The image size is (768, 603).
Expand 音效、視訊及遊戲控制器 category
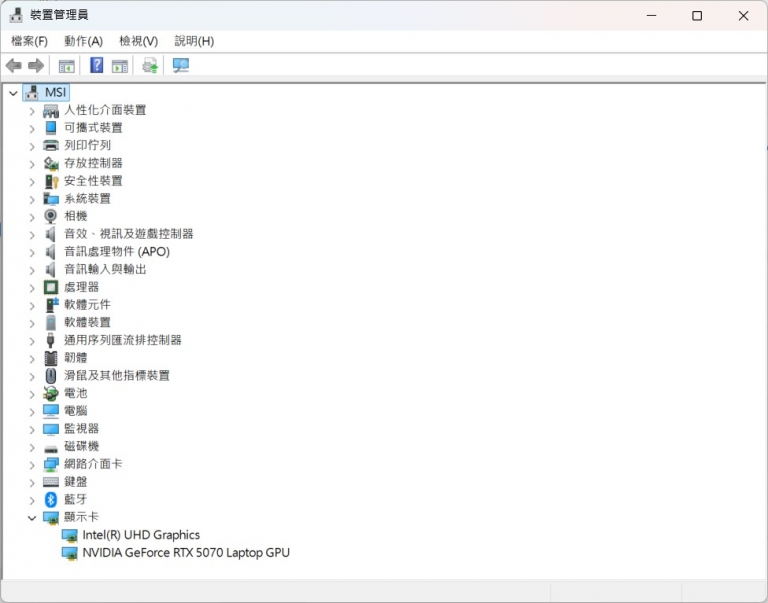point(32,235)
